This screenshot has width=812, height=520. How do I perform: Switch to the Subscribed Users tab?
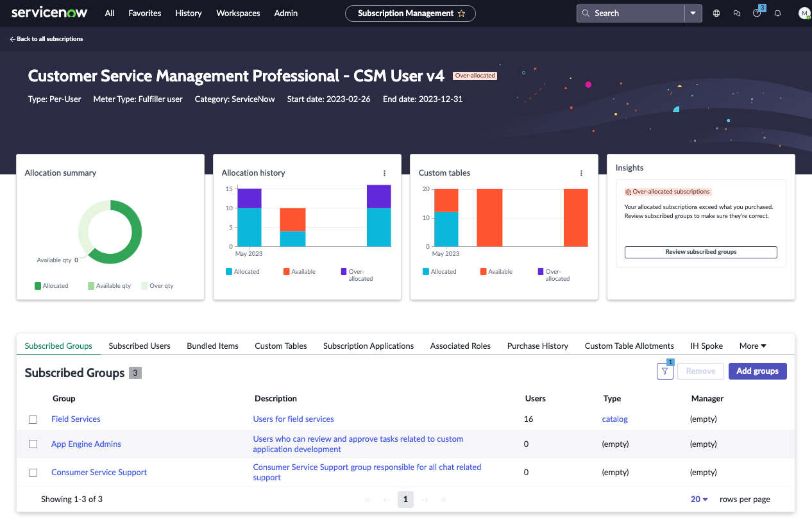click(x=139, y=346)
